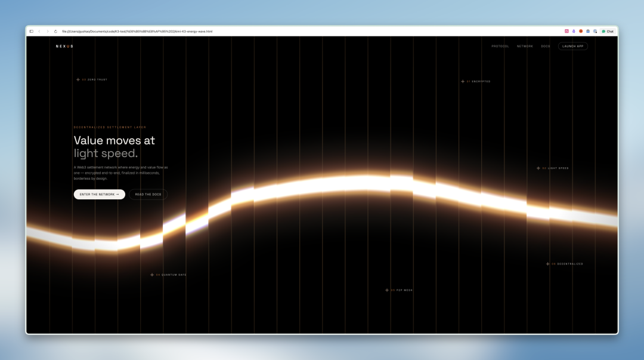The width and height of the screenshot is (644, 360).
Task: Click the 'light speed.' headline line
Action: (x=106, y=153)
